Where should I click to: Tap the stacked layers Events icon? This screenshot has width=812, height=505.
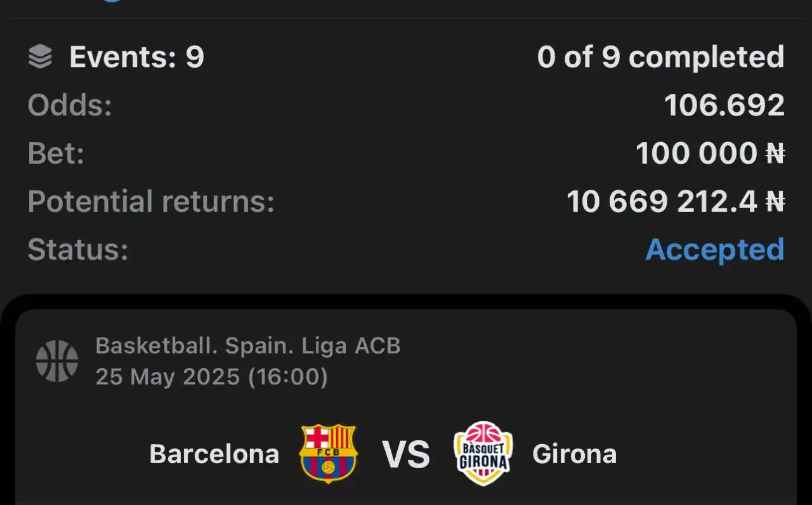(41, 57)
